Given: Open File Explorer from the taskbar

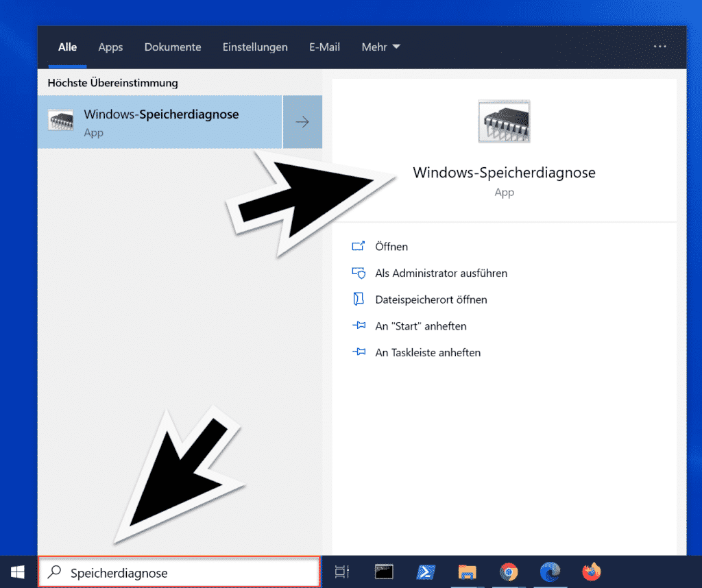Looking at the screenshot, I should point(467,572).
